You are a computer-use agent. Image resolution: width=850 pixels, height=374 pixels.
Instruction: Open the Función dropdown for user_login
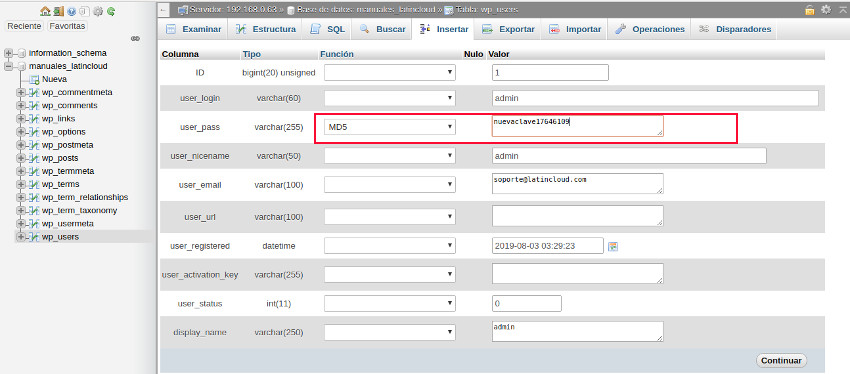pyautogui.click(x=390, y=98)
